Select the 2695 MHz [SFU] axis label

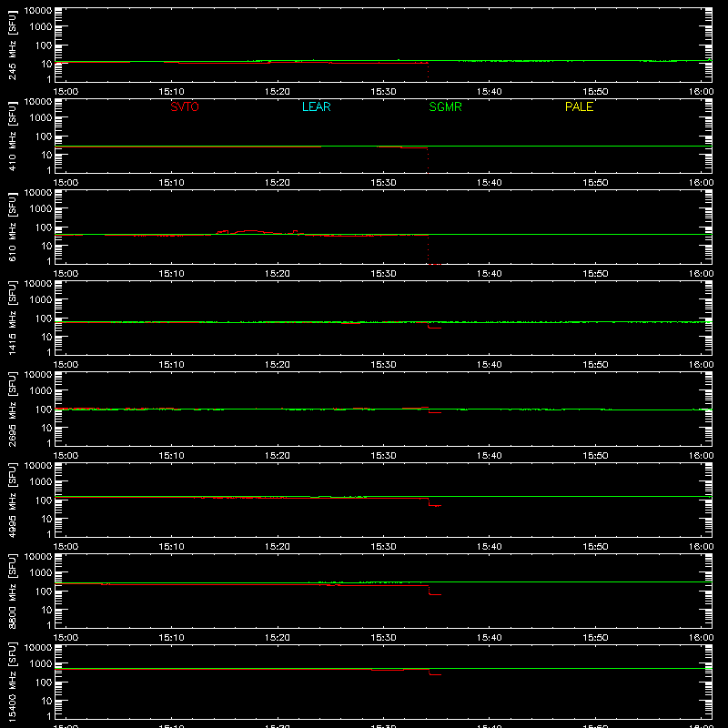pyautogui.click(x=12, y=409)
